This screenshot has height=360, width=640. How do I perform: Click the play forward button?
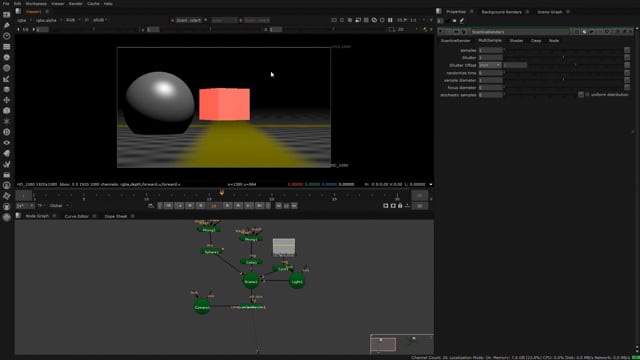[228, 206]
